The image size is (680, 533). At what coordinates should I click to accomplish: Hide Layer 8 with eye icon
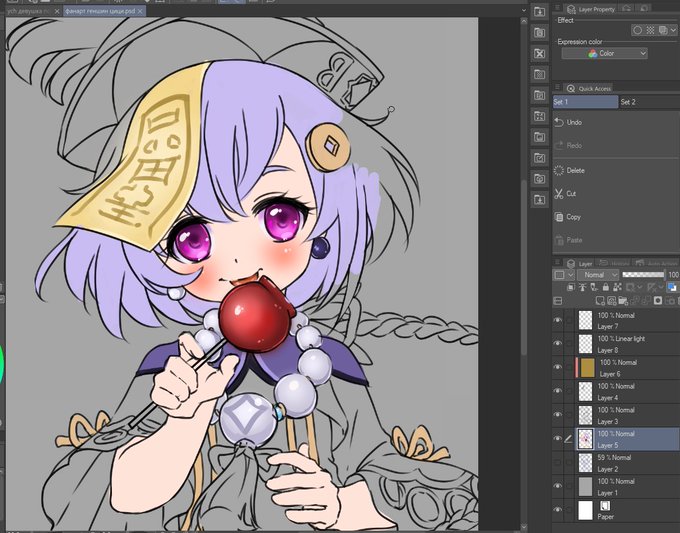tap(558, 343)
